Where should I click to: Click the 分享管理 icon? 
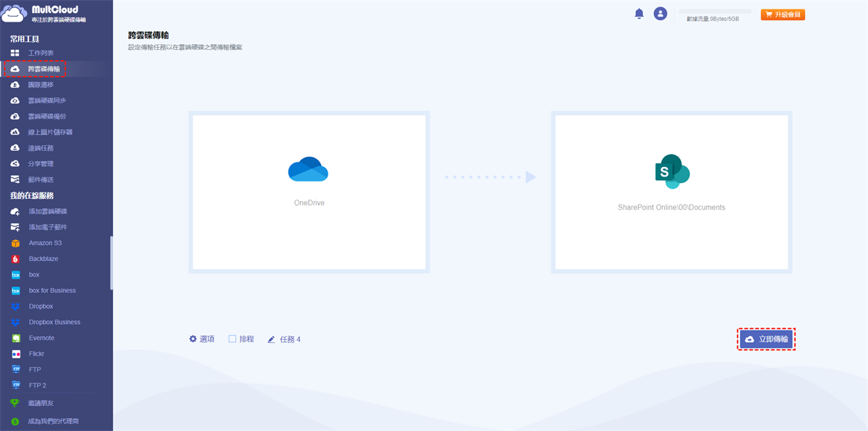click(x=14, y=164)
